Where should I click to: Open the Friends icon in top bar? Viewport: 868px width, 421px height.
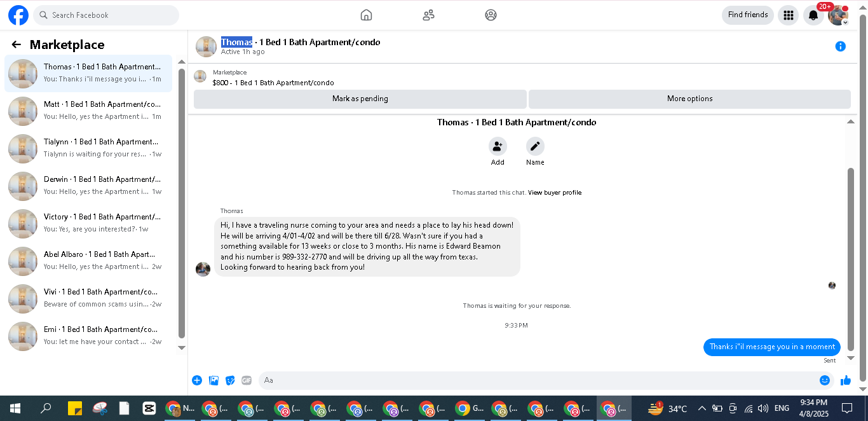coord(428,15)
